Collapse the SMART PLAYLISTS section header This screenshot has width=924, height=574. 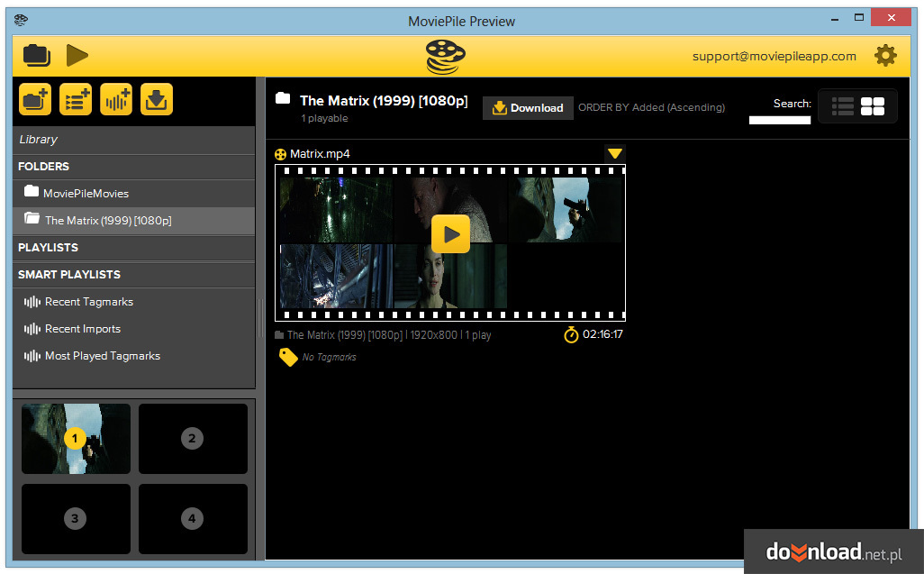pyautogui.click(x=134, y=275)
